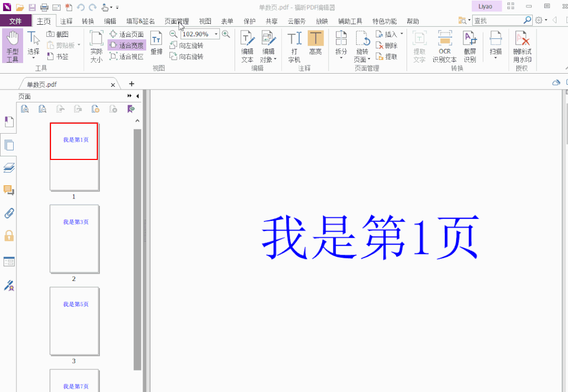
Task: Click the email envelope icon in quick access toolbar
Action: pyautogui.click(x=56, y=7)
